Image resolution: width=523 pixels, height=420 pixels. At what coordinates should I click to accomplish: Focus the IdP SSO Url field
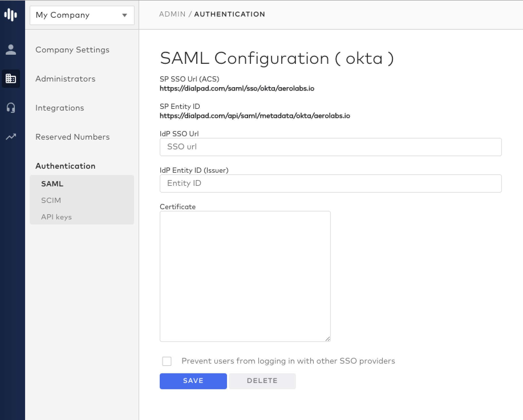coord(331,147)
